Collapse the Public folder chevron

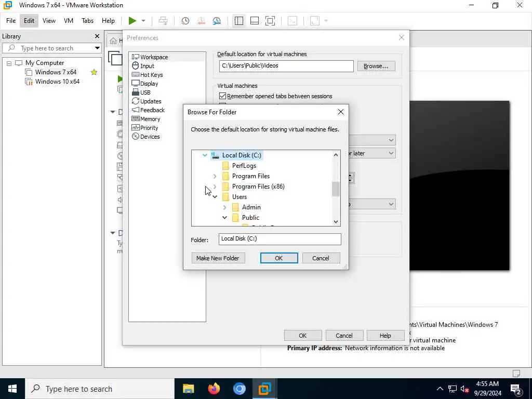tap(224, 218)
